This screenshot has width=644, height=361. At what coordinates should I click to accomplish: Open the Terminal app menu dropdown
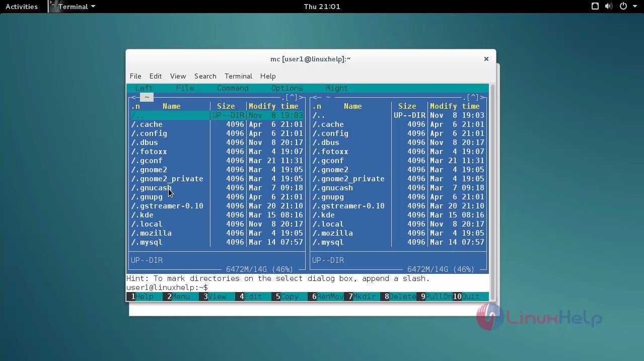pyautogui.click(x=77, y=7)
